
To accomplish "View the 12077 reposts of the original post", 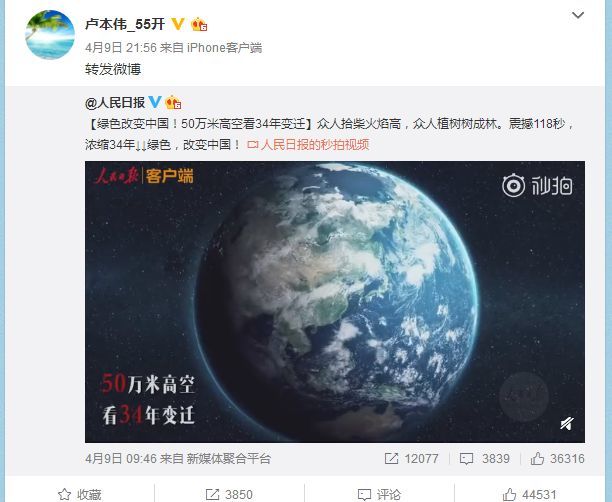I will (x=412, y=458).
